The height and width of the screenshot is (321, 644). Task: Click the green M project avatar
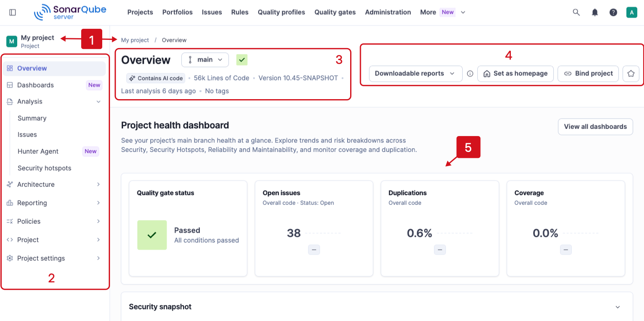(12, 41)
